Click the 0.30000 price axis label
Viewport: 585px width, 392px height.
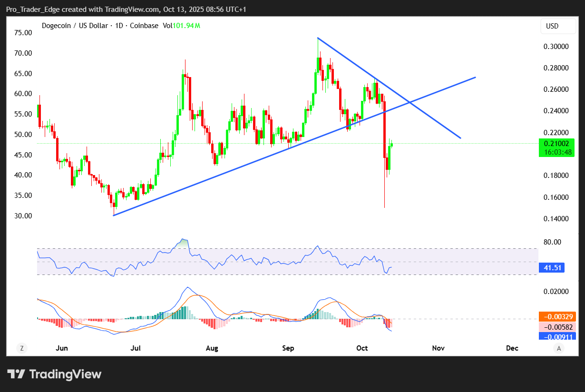(x=556, y=47)
